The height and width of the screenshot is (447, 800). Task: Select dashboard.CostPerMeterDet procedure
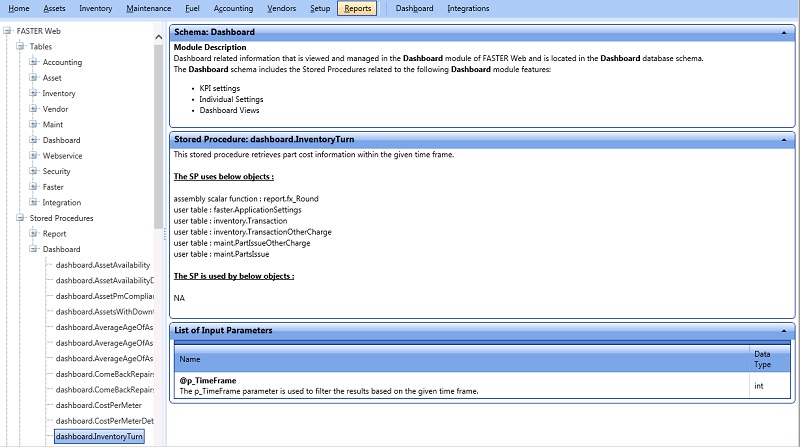coord(104,421)
